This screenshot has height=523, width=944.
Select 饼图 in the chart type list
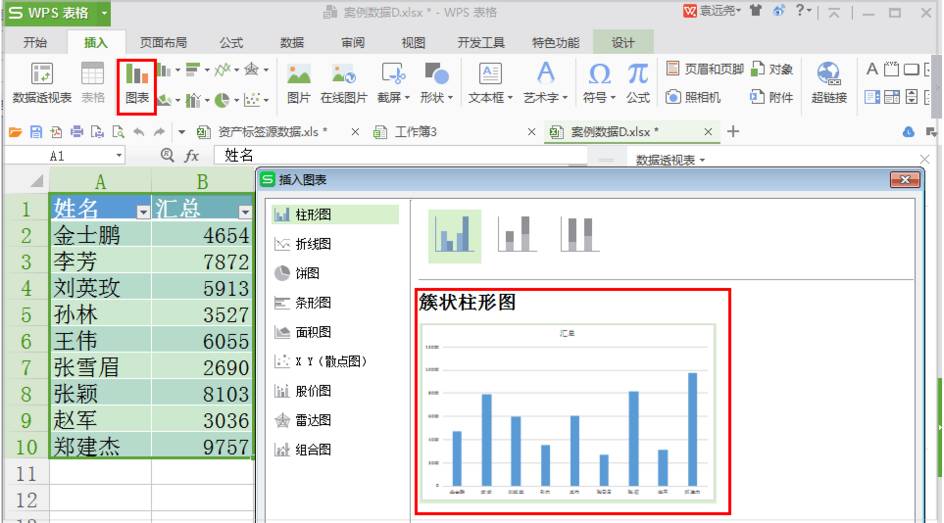tap(335, 273)
